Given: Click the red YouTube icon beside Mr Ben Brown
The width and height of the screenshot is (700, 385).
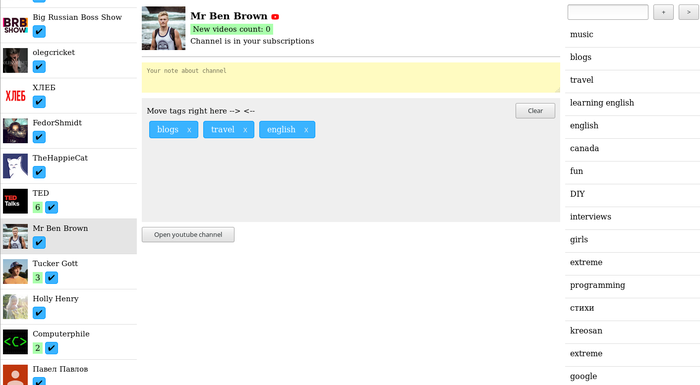Looking at the screenshot, I should click(x=275, y=17).
